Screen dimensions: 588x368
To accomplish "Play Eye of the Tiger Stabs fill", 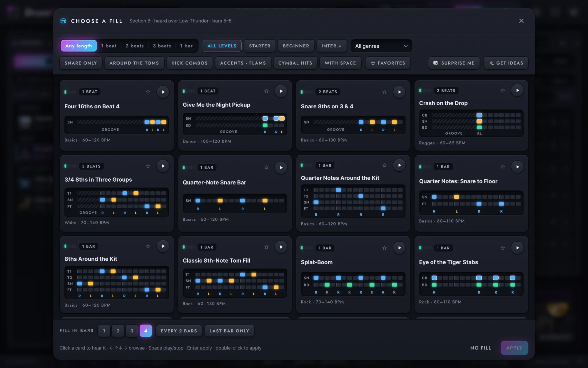I will pos(517,248).
